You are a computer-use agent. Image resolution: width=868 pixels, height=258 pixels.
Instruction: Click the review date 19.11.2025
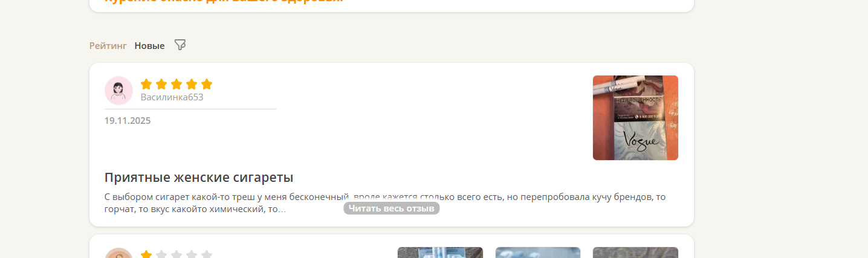coord(128,120)
